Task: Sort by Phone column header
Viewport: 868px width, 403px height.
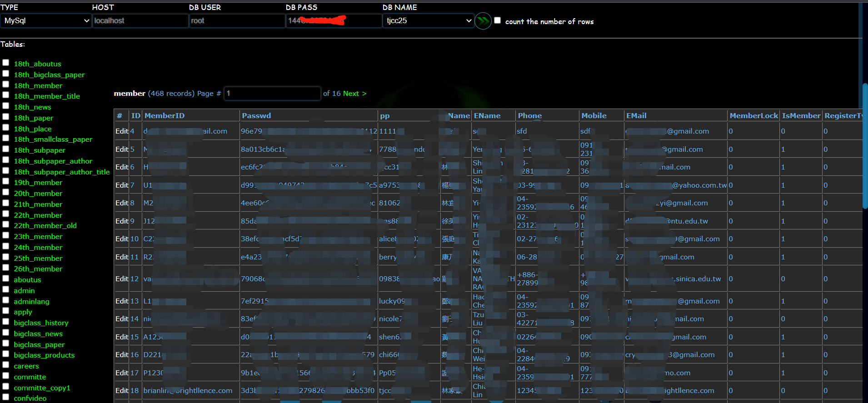Action: [x=530, y=115]
